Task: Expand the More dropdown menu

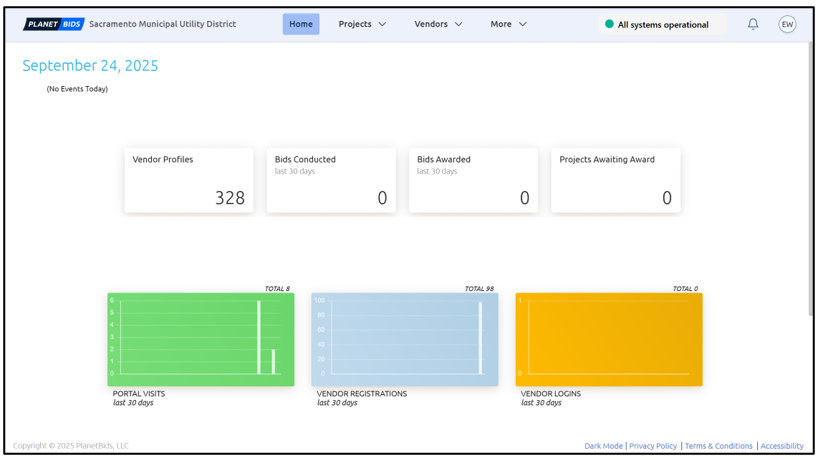Action: [508, 24]
